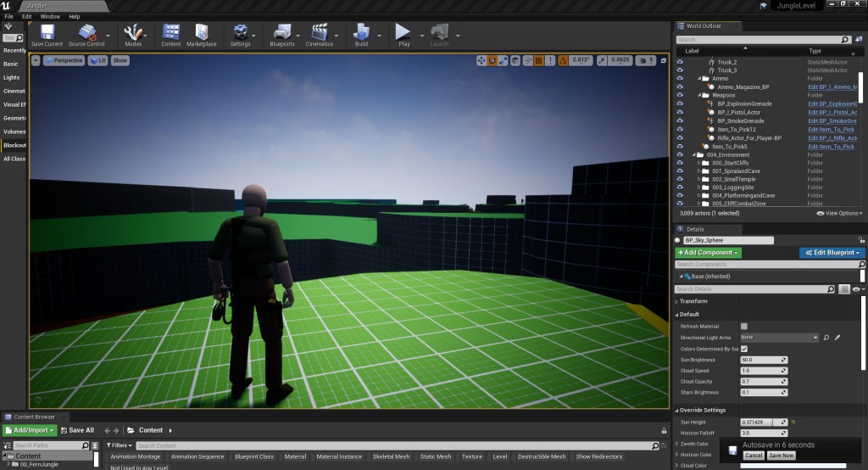Click the Edit Blueprint button
The height and width of the screenshot is (470, 868).
[x=832, y=253]
